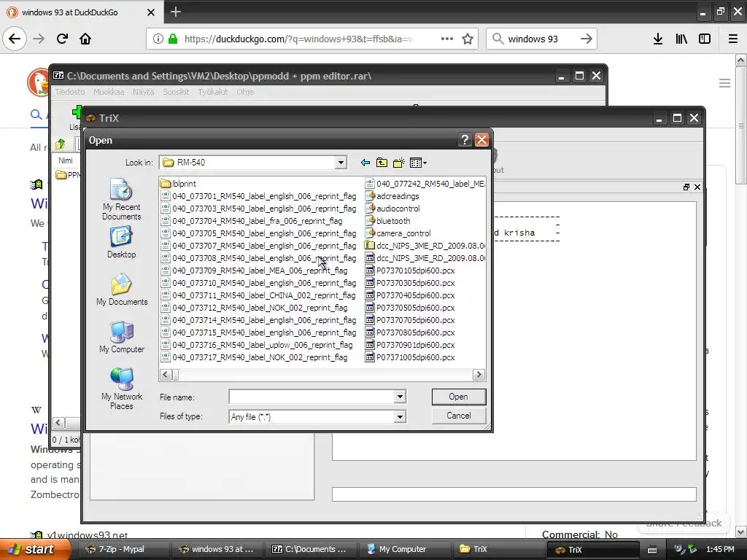Select file 040_073701_RM540_label_english_006_reprint_flag
Screen dimensions: 747x560
(x=259, y=195)
